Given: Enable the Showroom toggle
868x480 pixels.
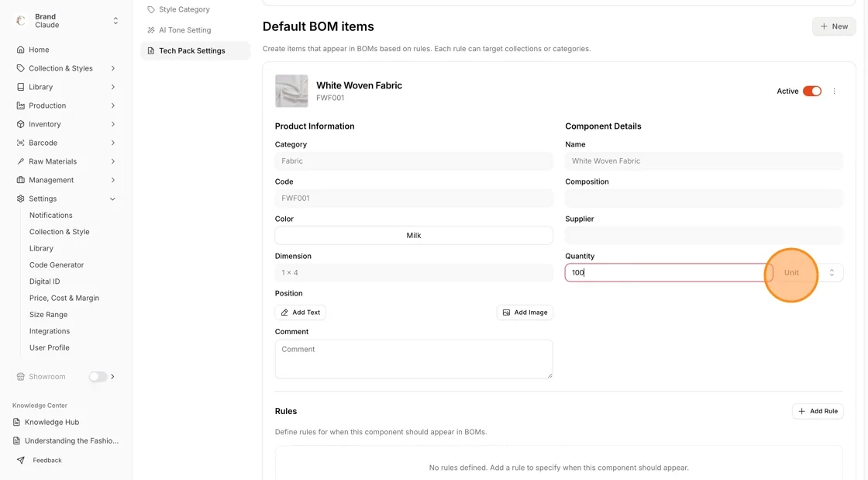Looking at the screenshot, I should tap(98, 376).
